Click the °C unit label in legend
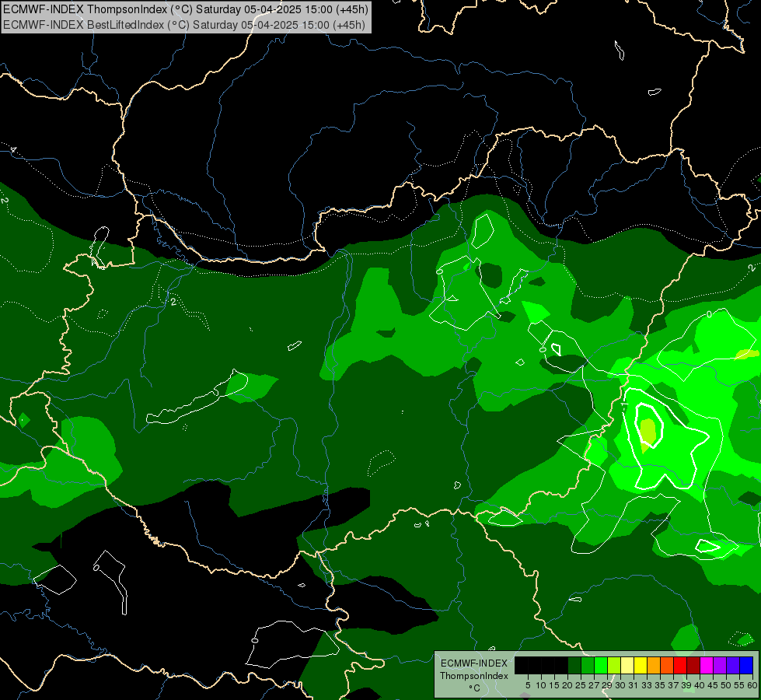The image size is (761, 700). 475,688
